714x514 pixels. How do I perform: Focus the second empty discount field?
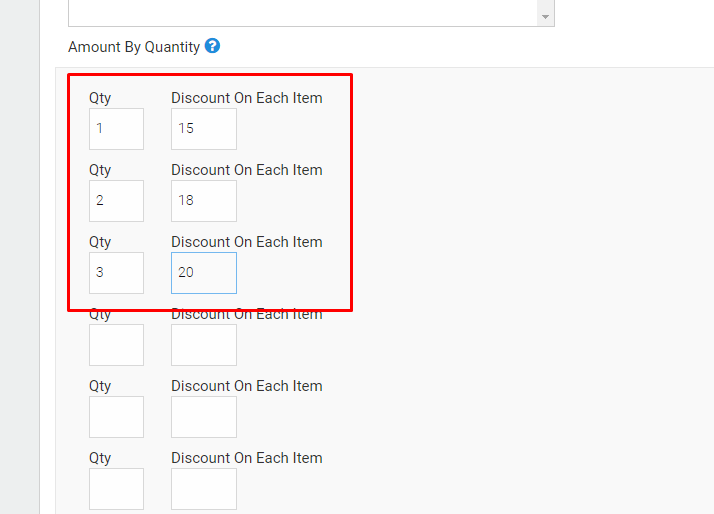tap(204, 417)
